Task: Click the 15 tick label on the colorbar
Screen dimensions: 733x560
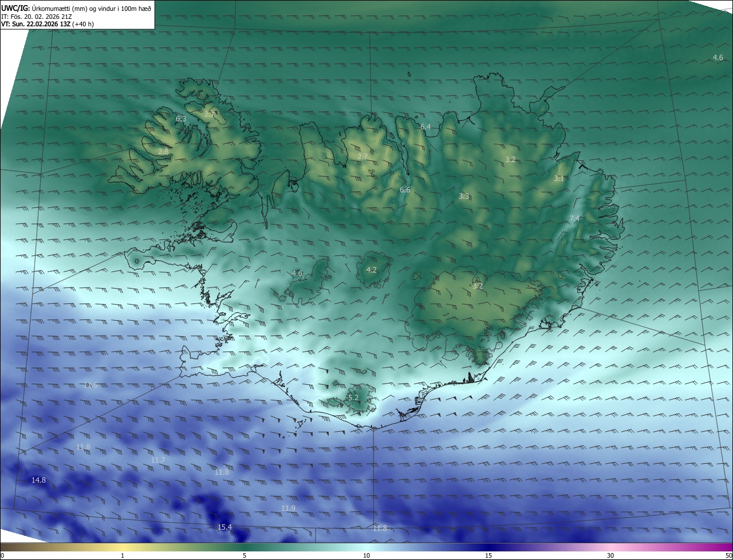Action: click(488, 555)
